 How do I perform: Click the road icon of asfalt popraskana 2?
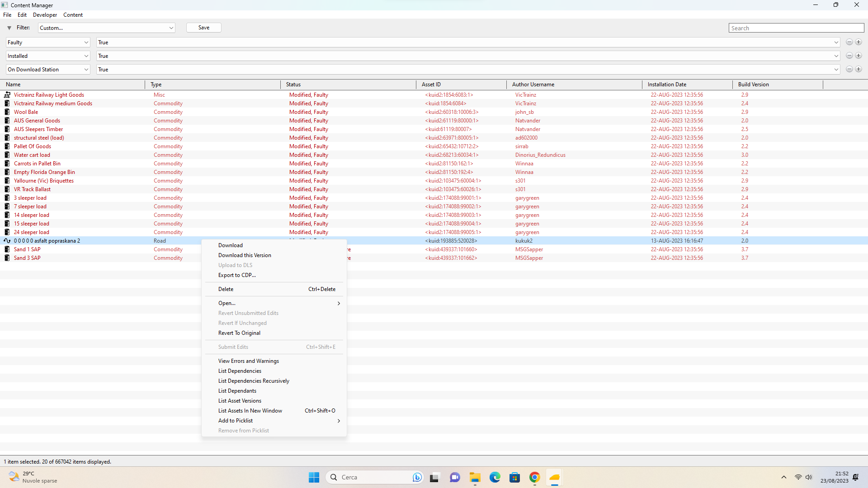click(x=7, y=241)
